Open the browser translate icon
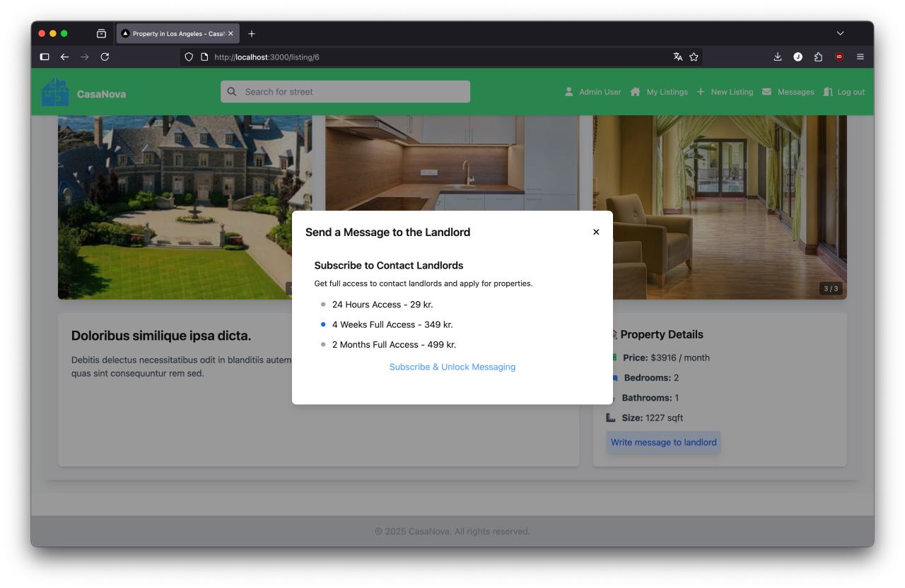The width and height of the screenshot is (905, 588). coord(677,57)
